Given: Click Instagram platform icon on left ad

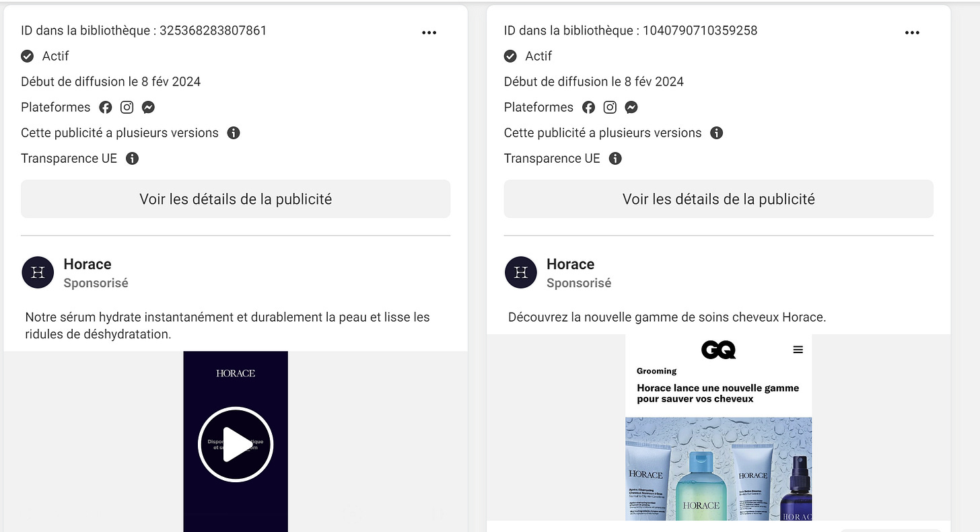Looking at the screenshot, I should pos(127,107).
